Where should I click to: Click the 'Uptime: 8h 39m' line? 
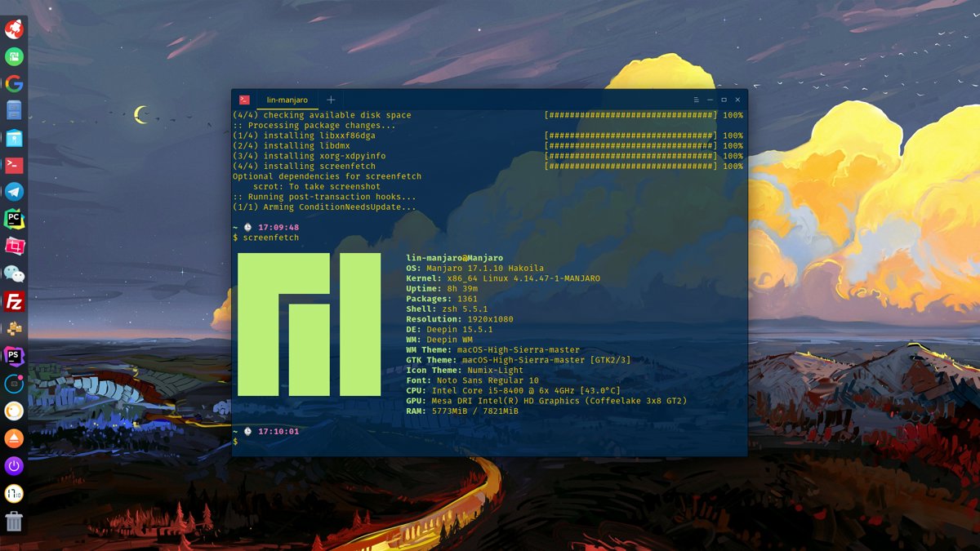click(442, 288)
